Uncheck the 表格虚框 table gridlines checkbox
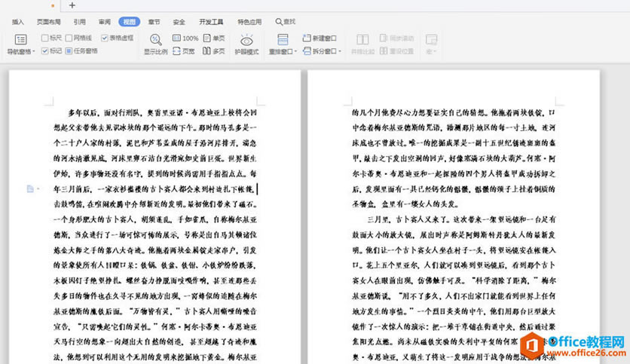 pyautogui.click(x=105, y=38)
